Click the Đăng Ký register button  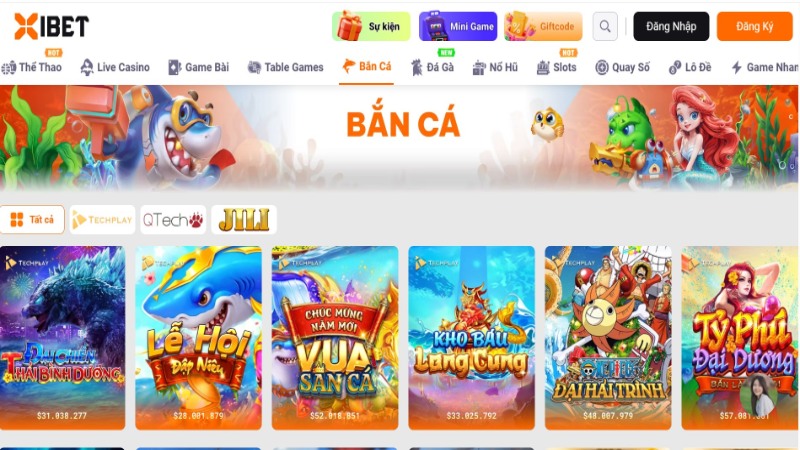tap(754, 26)
